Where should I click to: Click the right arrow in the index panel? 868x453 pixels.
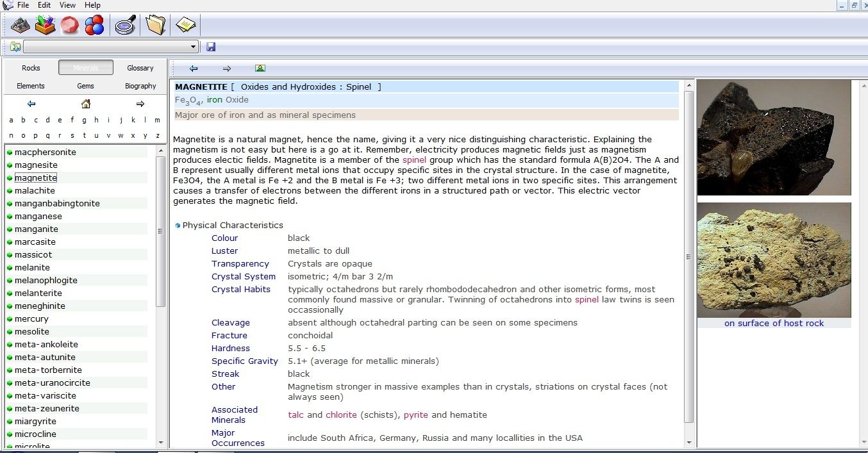pyautogui.click(x=140, y=104)
